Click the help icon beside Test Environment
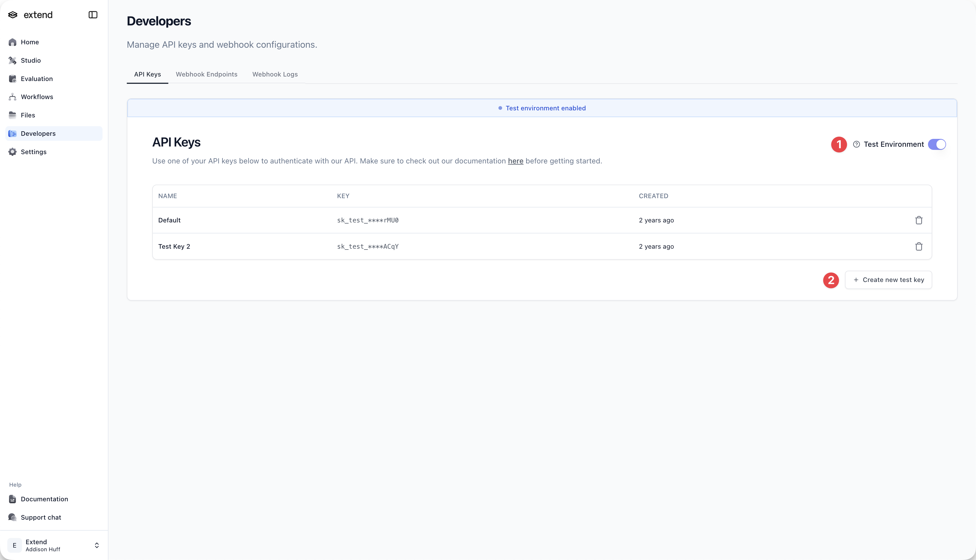Viewport: 976px width, 560px height. coord(857,144)
